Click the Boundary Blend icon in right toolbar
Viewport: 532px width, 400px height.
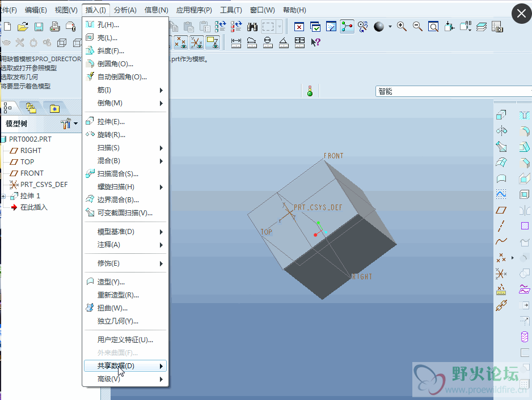click(501, 163)
